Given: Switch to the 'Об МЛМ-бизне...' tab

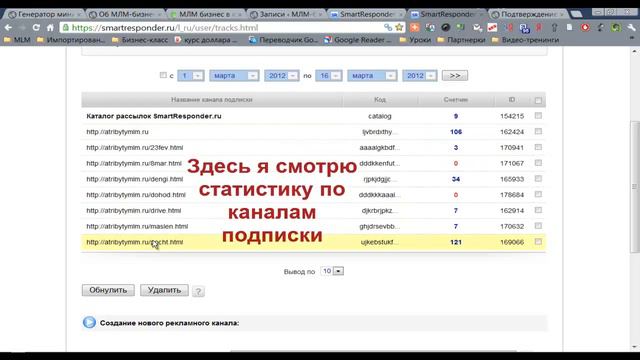Looking at the screenshot, I should [x=125, y=14].
